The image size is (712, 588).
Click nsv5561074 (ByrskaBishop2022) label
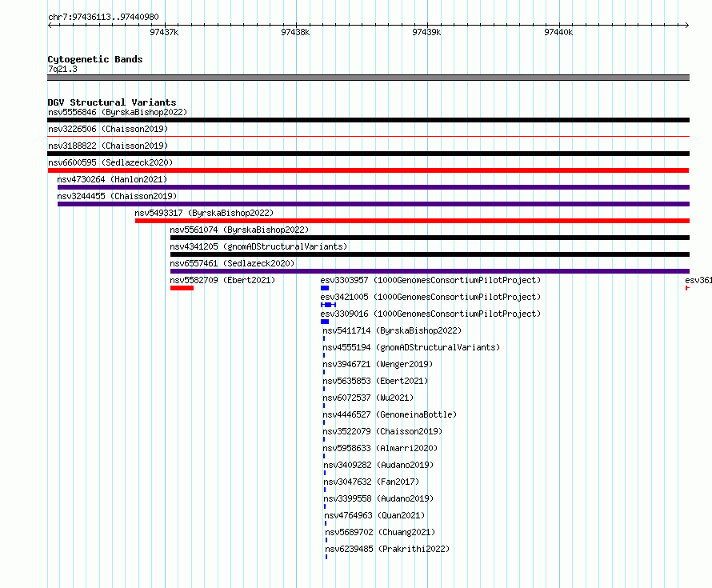(x=239, y=230)
